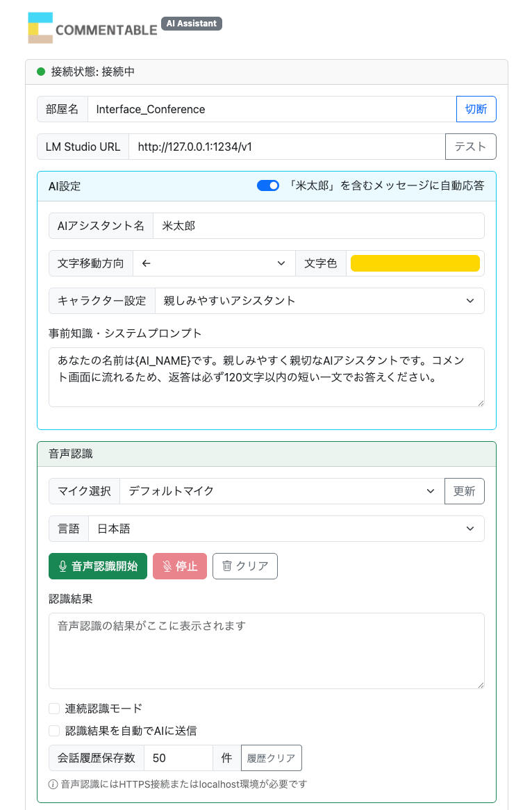Click the テスト button for LM Studio
This screenshot has height=810, width=532.
[x=471, y=147]
